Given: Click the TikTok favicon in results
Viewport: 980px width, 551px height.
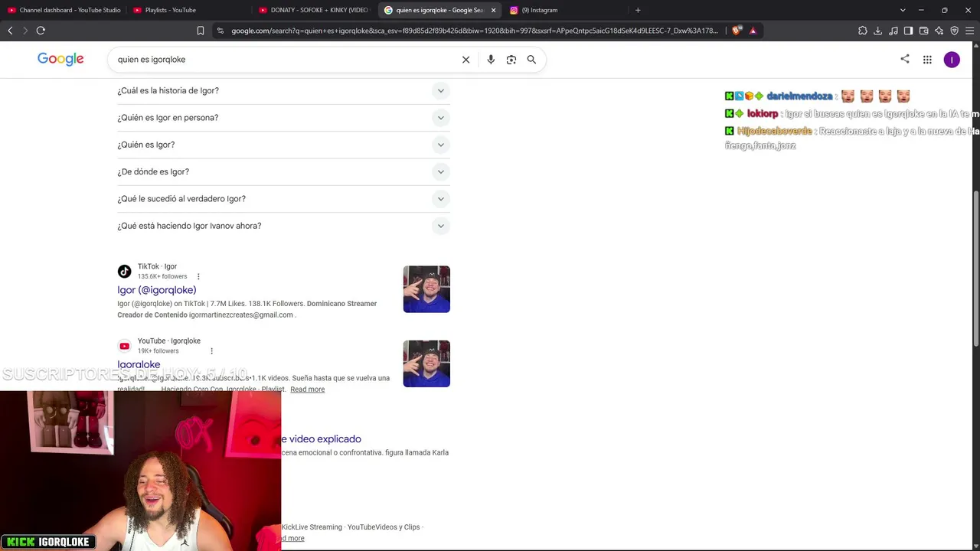Looking at the screenshot, I should click(124, 272).
